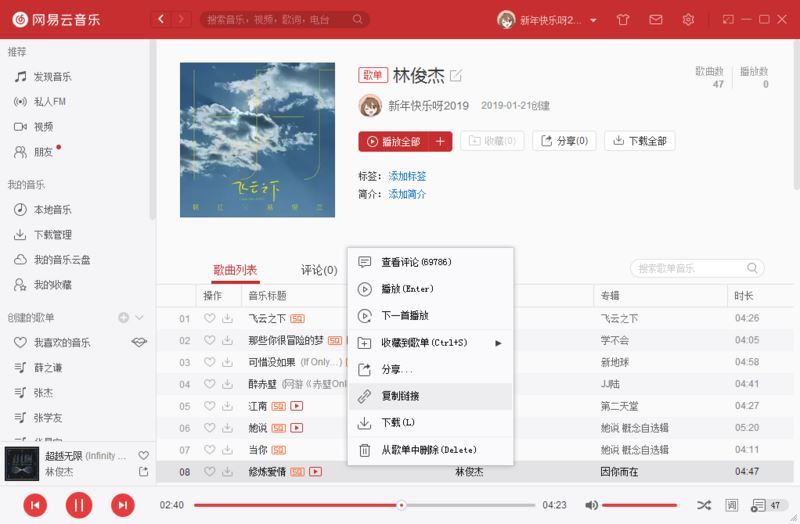Screen dimensions: 800x524
Task: Click the user avatar in the header
Action: (x=506, y=20)
